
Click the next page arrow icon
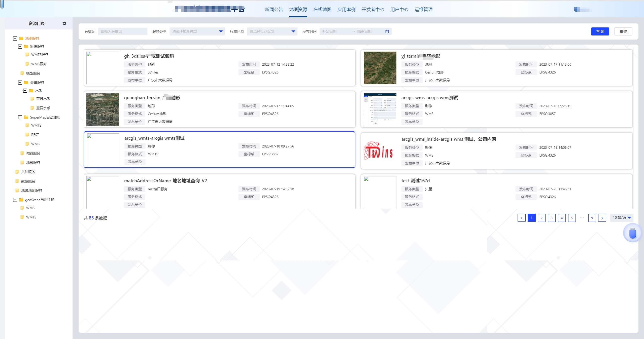pyautogui.click(x=602, y=217)
